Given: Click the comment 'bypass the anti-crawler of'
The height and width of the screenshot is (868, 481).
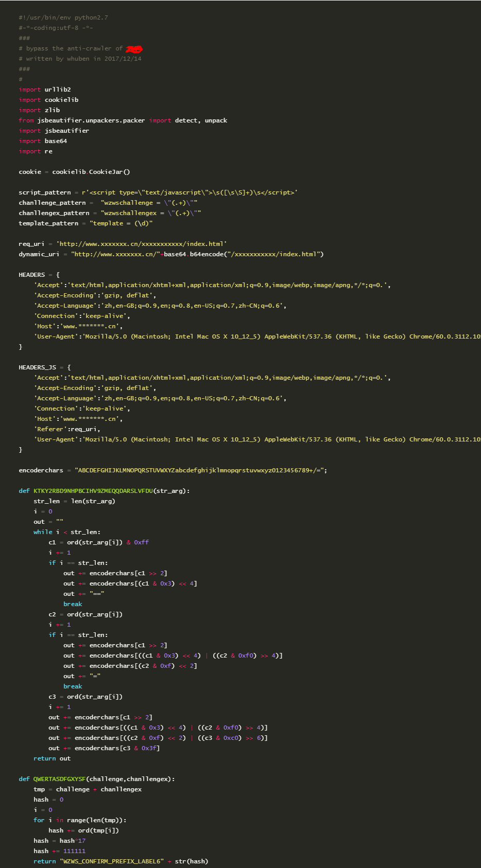Looking at the screenshot, I should [x=75, y=48].
